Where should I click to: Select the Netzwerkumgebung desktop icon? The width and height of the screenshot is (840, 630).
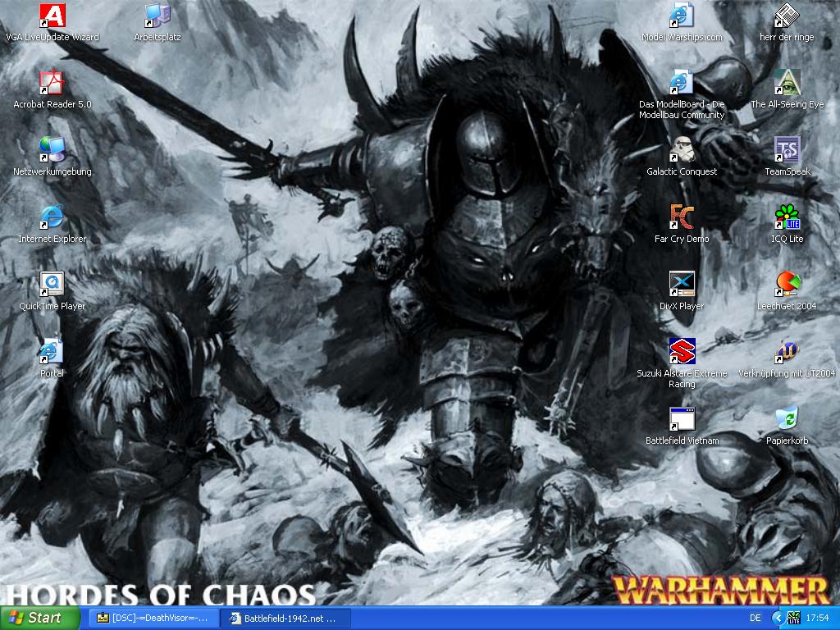point(52,151)
